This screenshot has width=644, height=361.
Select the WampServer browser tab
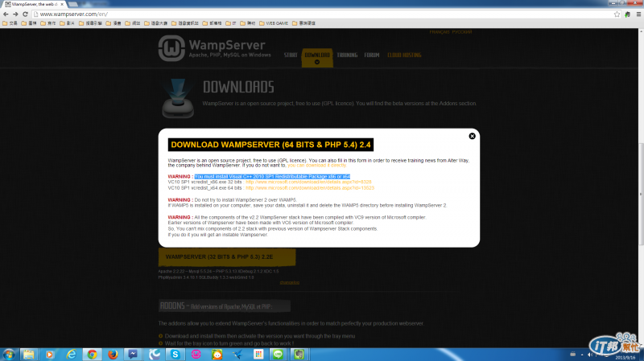[34, 4]
